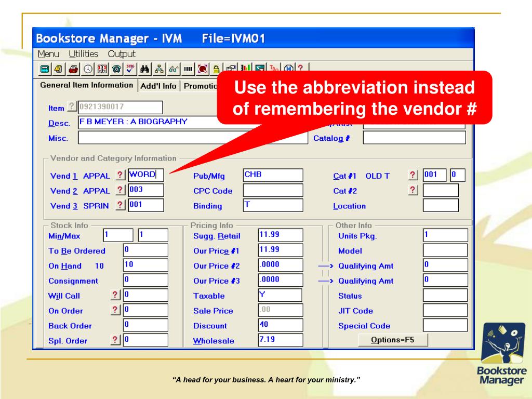Click the barcode toolbar icon
The width and height of the screenshot is (532, 399).
(x=188, y=69)
